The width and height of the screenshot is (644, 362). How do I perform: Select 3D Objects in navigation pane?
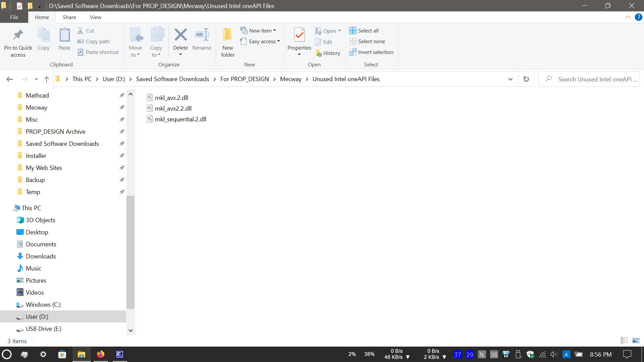pos(40,220)
